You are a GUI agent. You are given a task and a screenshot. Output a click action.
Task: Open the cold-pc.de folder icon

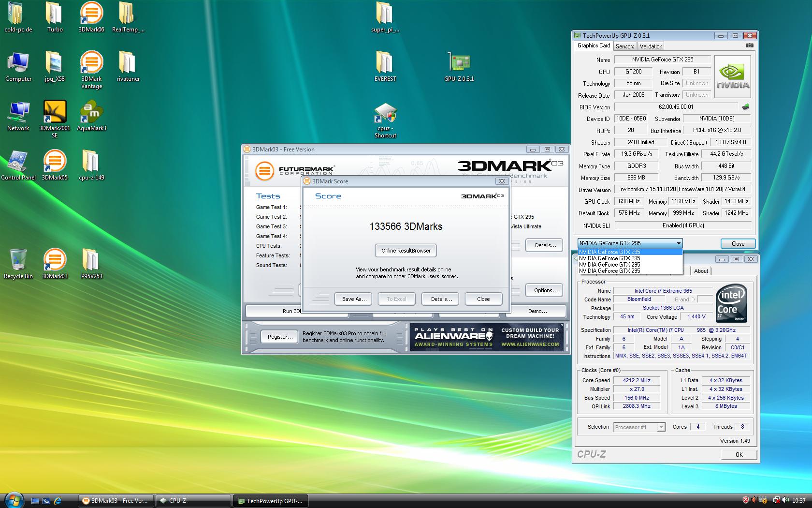(x=18, y=17)
